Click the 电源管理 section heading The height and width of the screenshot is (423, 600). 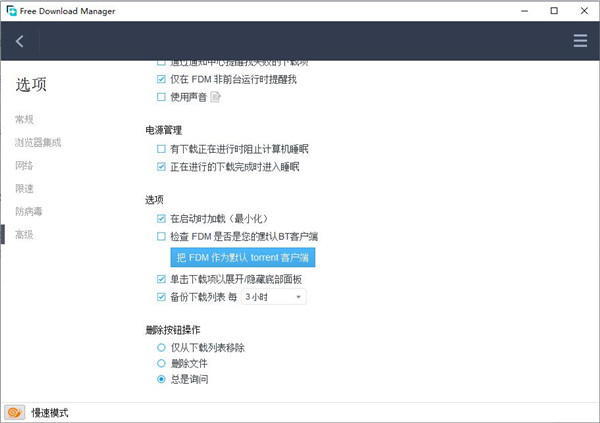click(x=163, y=130)
